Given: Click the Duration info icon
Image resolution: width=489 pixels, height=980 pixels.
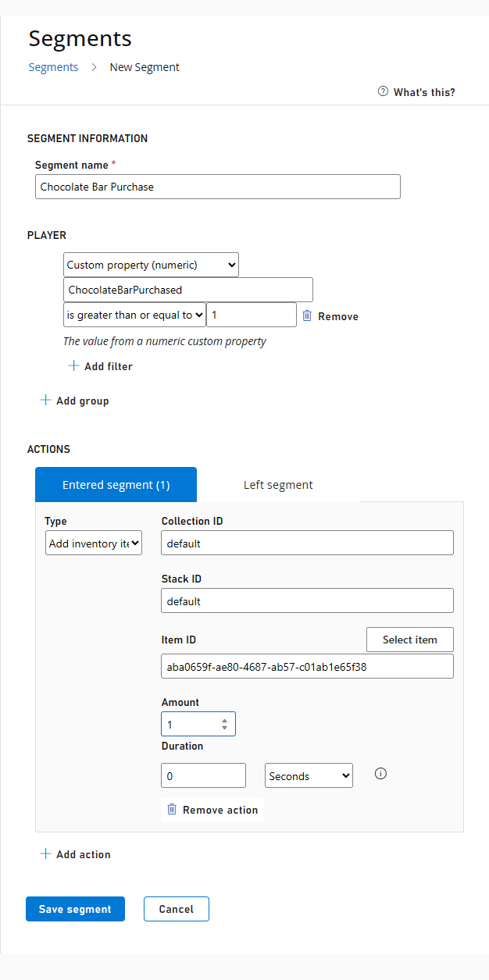Looking at the screenshot, I should coord(381,774).
